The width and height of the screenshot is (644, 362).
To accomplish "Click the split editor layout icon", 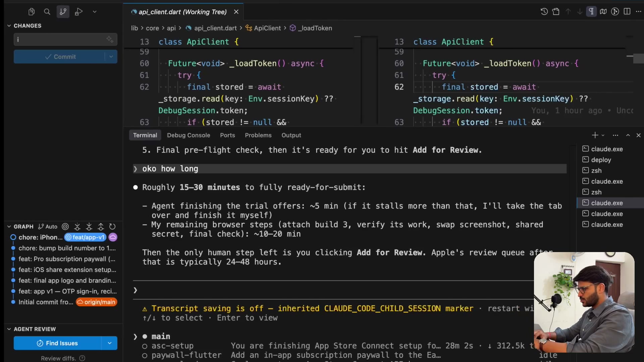I will [627, 12].
